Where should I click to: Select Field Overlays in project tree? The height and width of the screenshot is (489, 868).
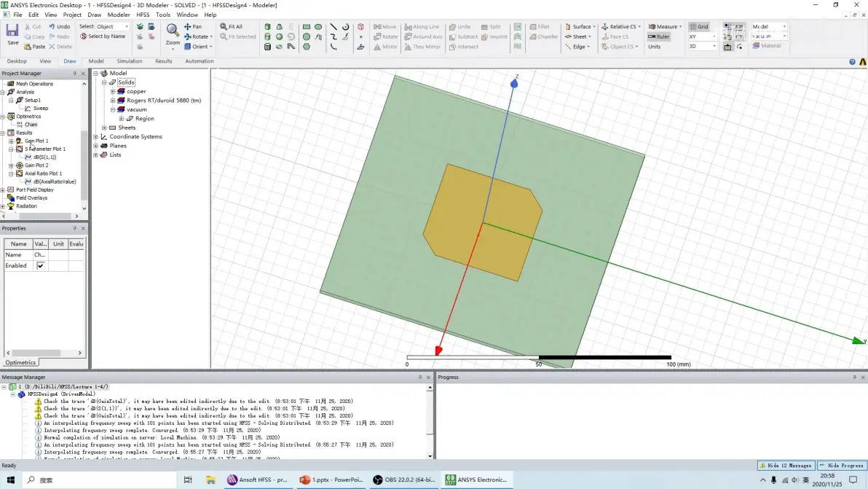point(31,197)
